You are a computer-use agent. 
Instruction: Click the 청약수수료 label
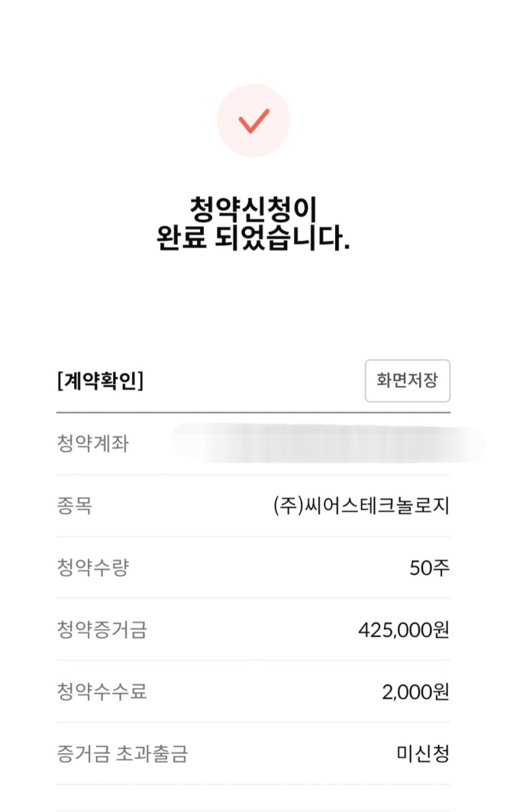tap(101, 692)
